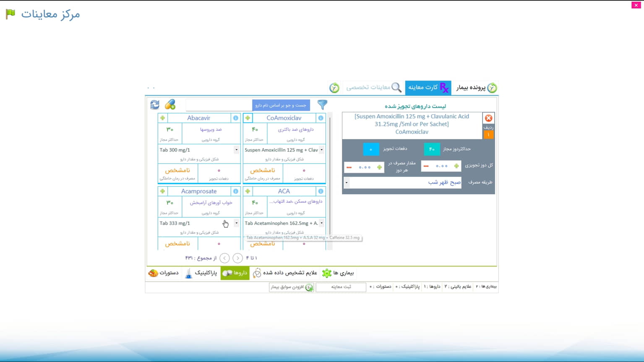Click the refresh drug list icon
This screenshot has height=362, width=644.
click(155, 104)
